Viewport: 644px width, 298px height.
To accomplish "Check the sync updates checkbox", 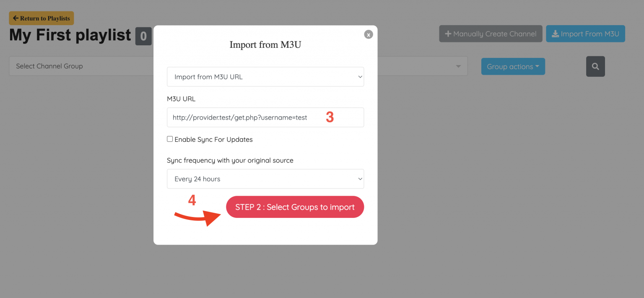I will (170, 139).
